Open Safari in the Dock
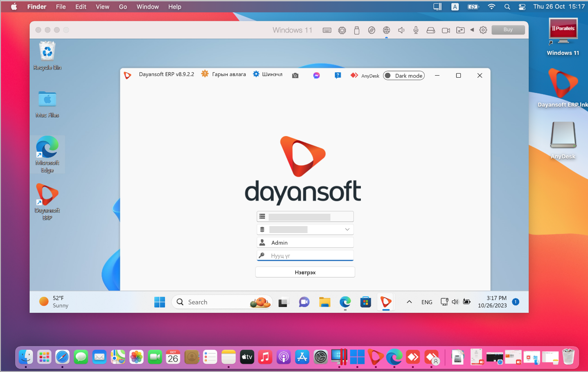588x372 pixels. click(x=63, y=357)
